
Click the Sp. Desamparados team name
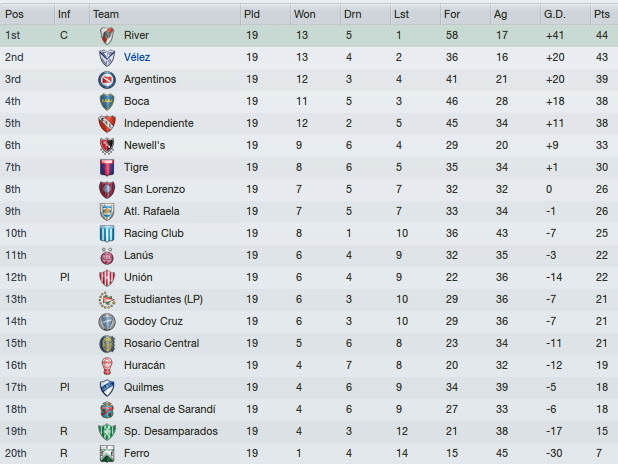tap(171, 431)
